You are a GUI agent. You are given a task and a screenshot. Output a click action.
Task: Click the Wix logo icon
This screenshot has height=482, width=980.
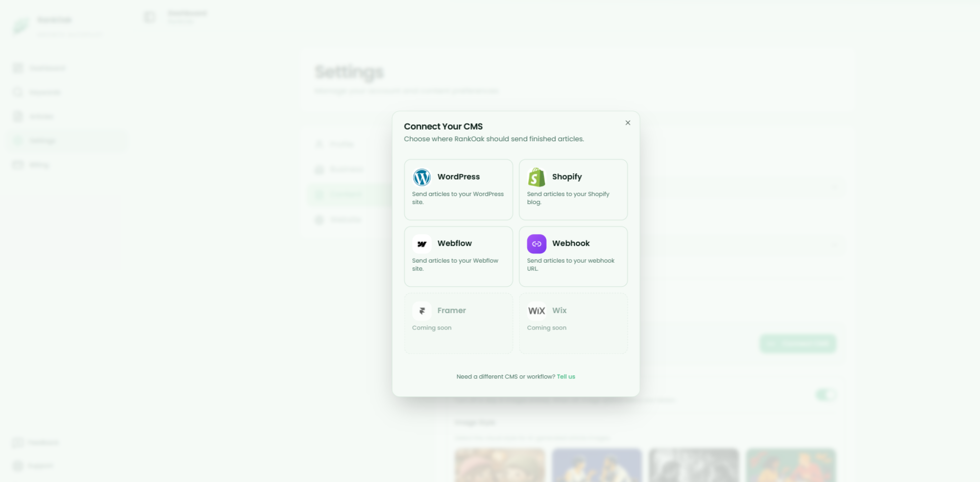point(536,311)
